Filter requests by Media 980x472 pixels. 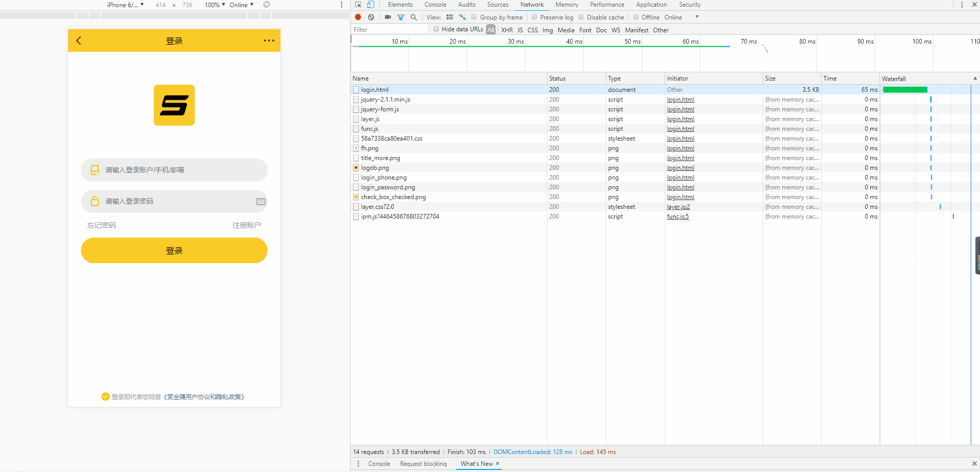point(566,30)
